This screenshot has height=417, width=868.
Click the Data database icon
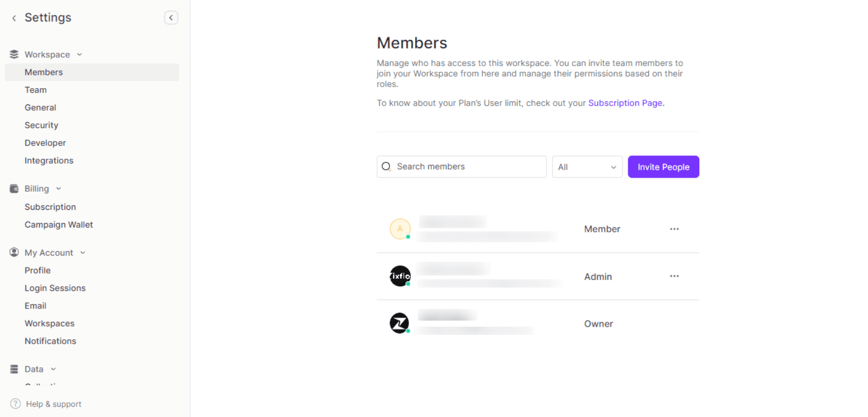point(14,369)
